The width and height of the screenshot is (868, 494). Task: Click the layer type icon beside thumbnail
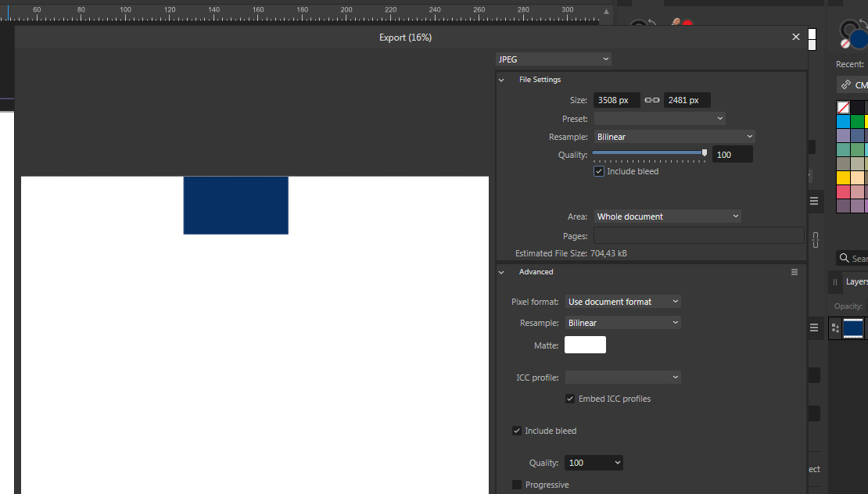pos(835,328)
